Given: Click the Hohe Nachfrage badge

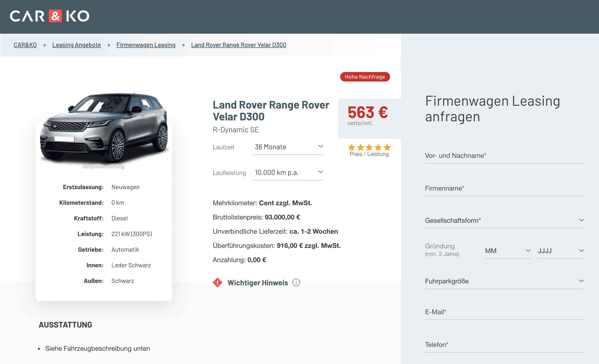Looking at the screenshot, I should 365,77.
